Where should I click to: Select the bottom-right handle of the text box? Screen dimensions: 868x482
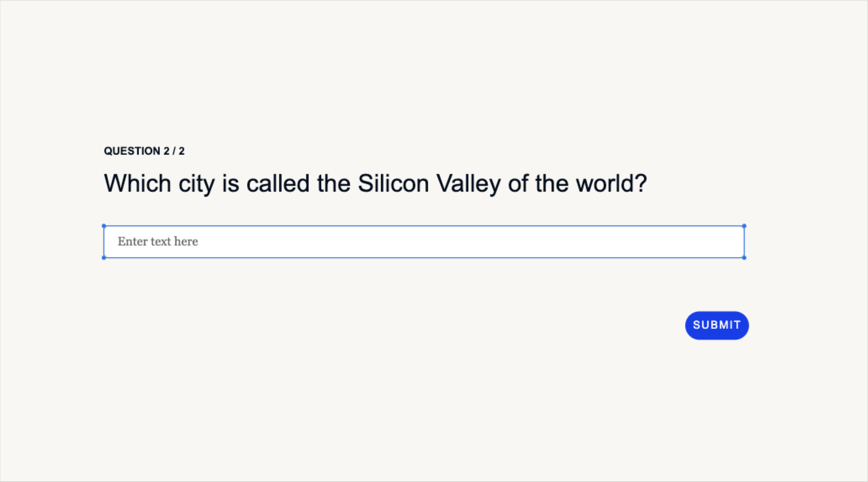(x=744, y=258)
